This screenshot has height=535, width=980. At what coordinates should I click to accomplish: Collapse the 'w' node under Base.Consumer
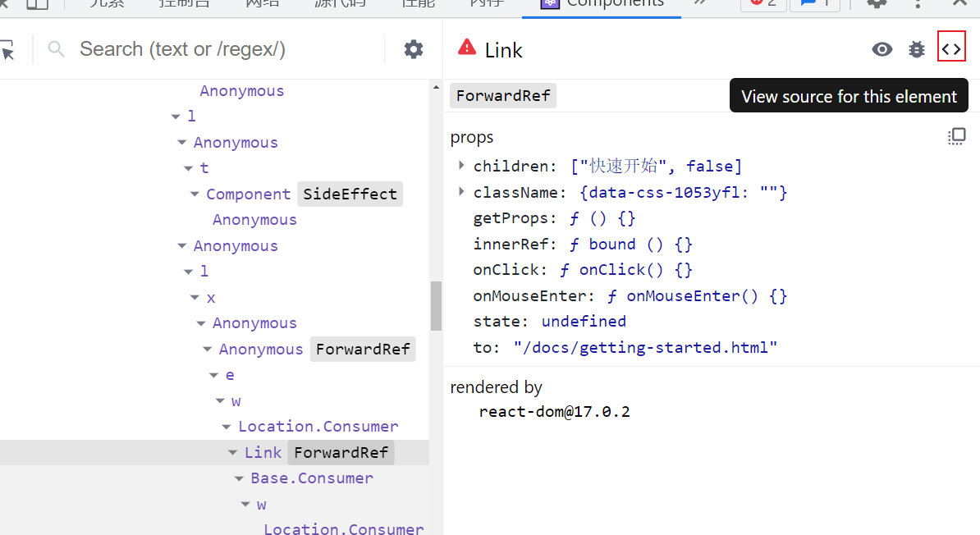pyautogui.click(x=245, y=505)
